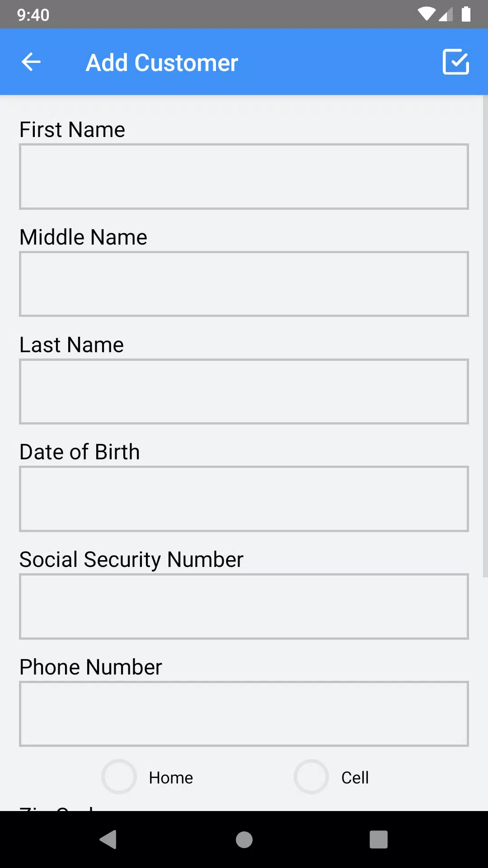Tap the cellular signal icon
The height and width of the screenshot is (868, 488).
446,15
